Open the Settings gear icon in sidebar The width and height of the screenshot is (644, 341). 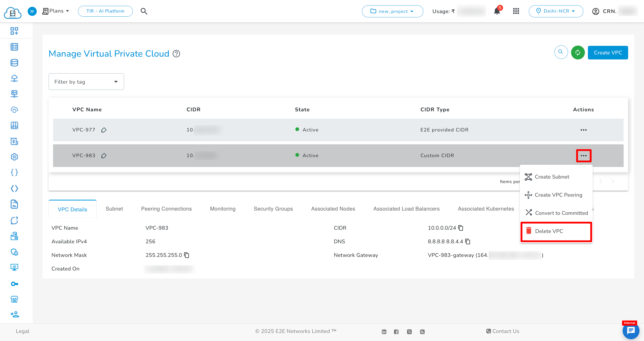click(x=14, y=157)
